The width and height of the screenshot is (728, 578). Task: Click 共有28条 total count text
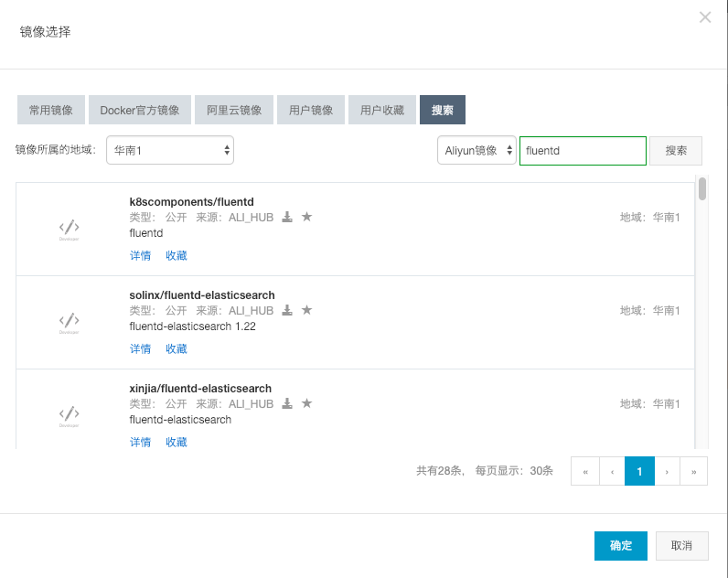(440, 471)
